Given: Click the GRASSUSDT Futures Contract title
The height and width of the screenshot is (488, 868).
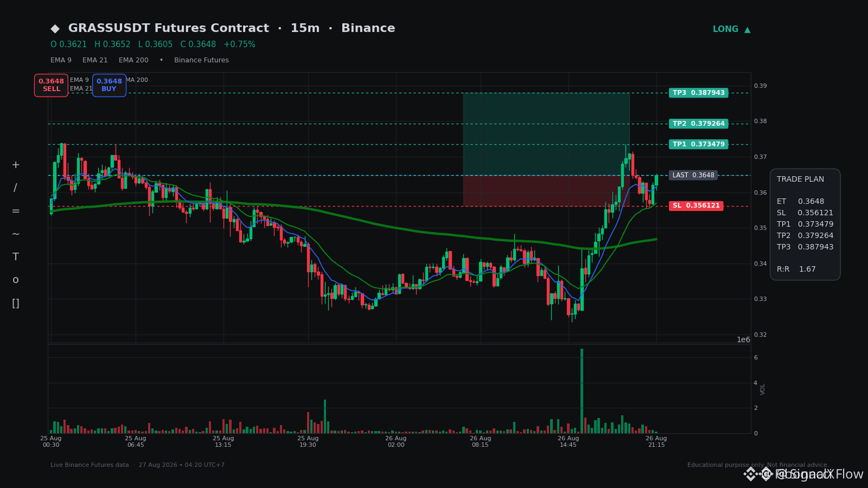Looking at the screenshot, I should 169,28.
